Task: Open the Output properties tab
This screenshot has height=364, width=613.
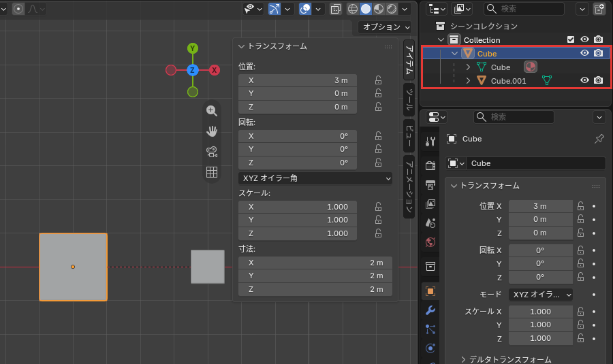Action: click(x=430, y=185)
